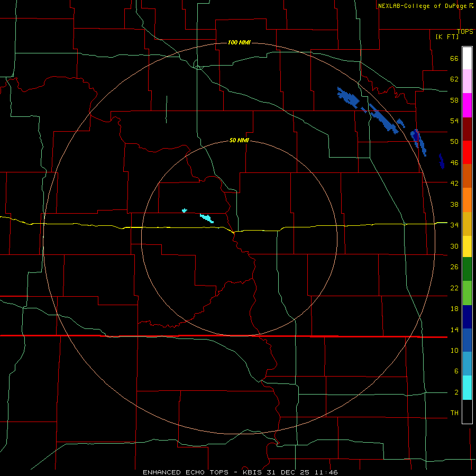Click the 26 value on the legend

(x=454, y=267)
